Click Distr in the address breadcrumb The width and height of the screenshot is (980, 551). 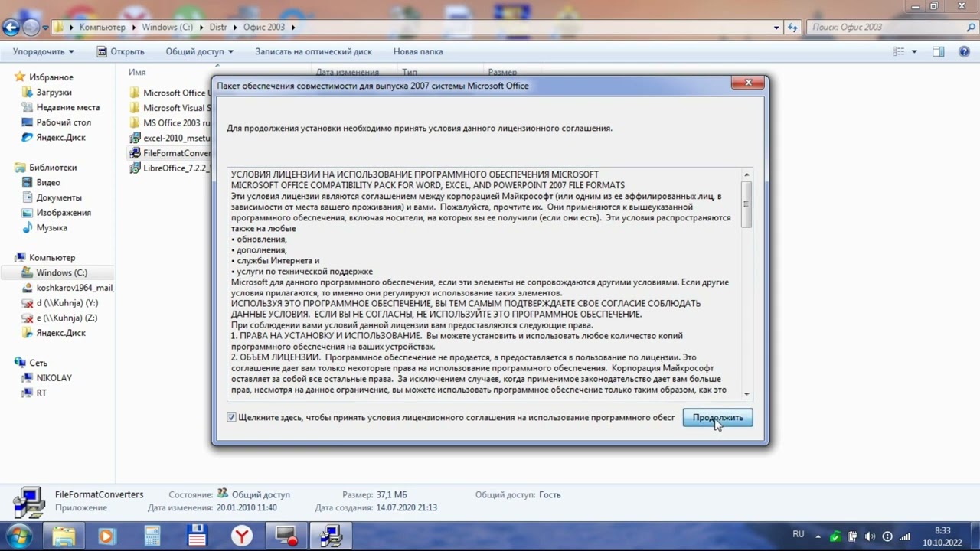[x=218, y=28]
